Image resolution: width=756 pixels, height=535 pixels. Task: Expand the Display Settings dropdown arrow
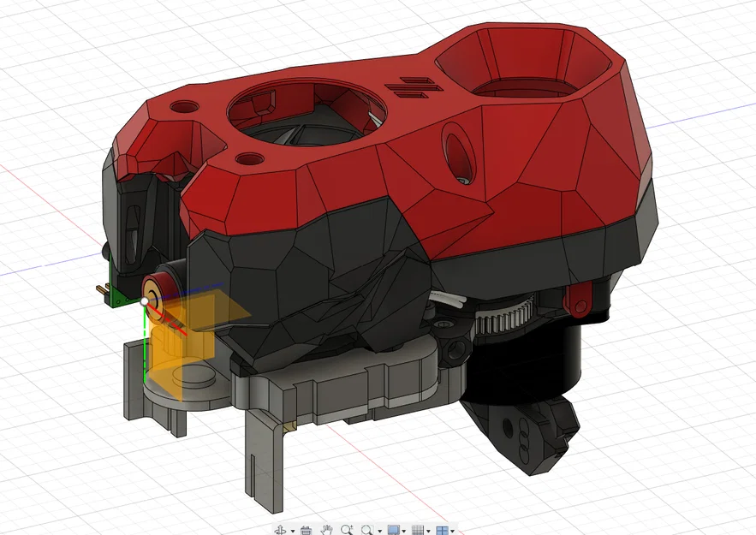(404, 531)
